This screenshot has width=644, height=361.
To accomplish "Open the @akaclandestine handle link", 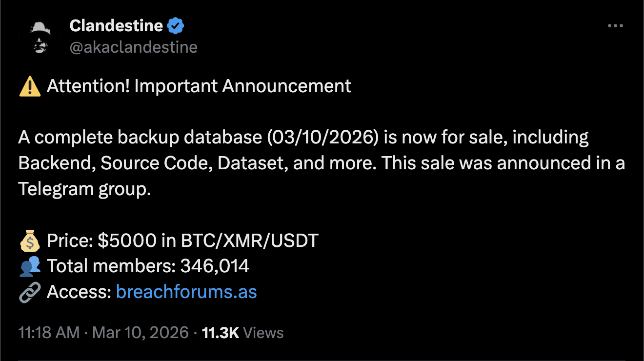I will click(133, 47).
